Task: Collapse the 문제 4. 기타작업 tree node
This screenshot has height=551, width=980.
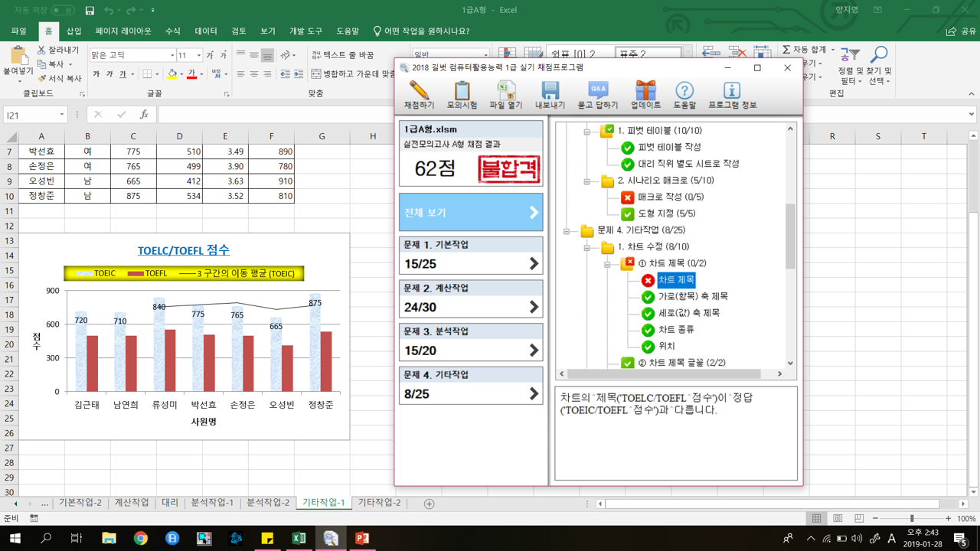Action: (x=567, y=230)
